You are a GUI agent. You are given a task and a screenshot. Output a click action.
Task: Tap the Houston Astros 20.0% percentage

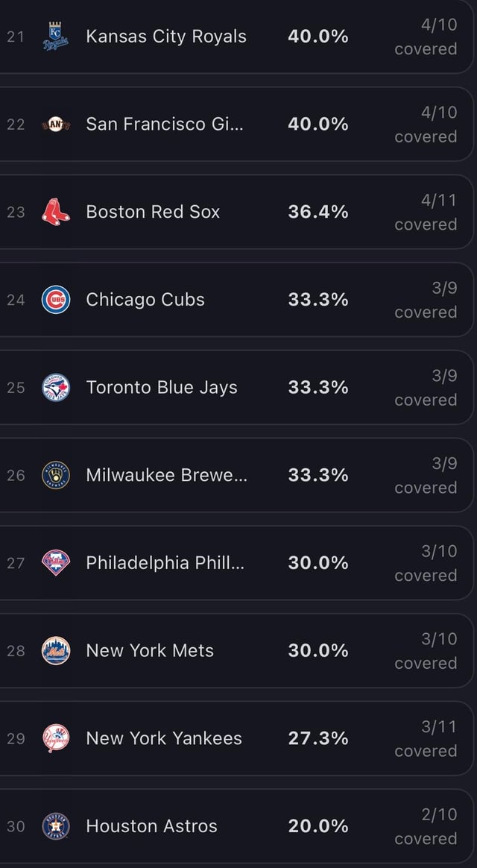click(318, 826)
